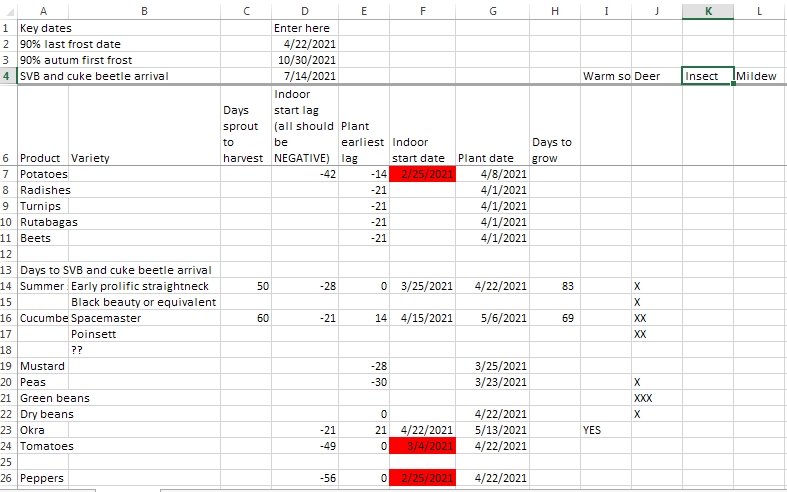Select the 'Mildew' header cell
Viewport: 787px width, 492px height.
[760, 76]
